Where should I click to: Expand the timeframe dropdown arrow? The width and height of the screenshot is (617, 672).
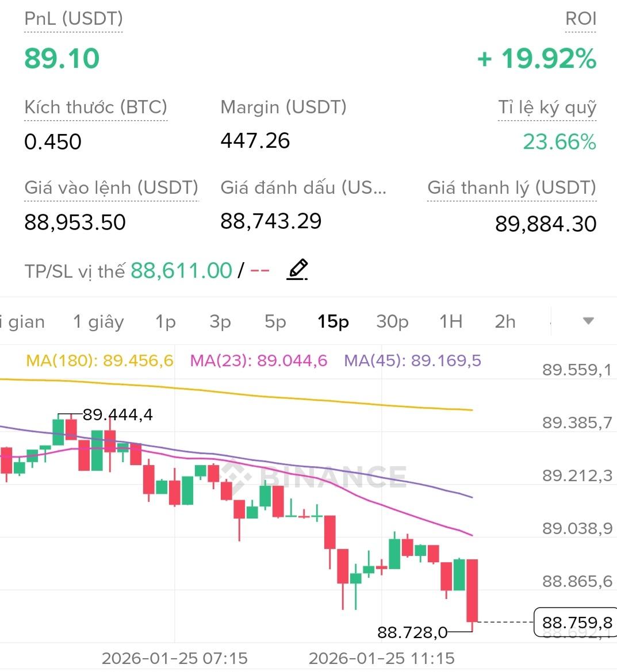coord(588,321)
